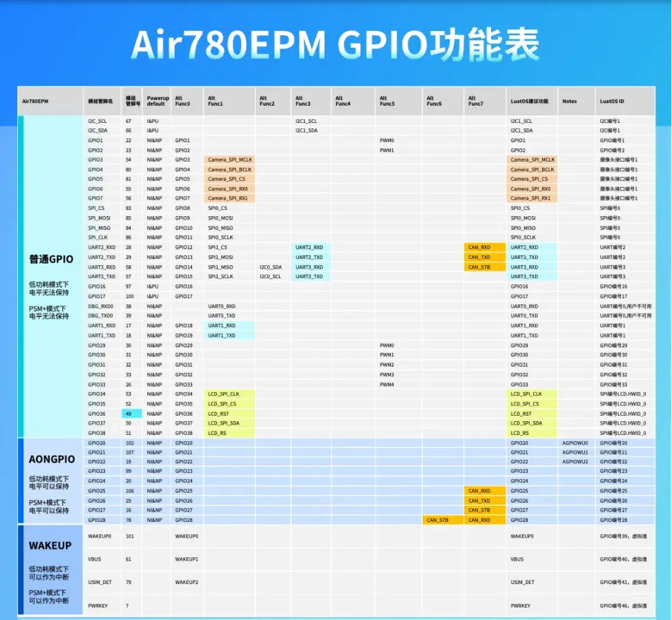Select the "WAKEUP1" cell

(186, 559)
